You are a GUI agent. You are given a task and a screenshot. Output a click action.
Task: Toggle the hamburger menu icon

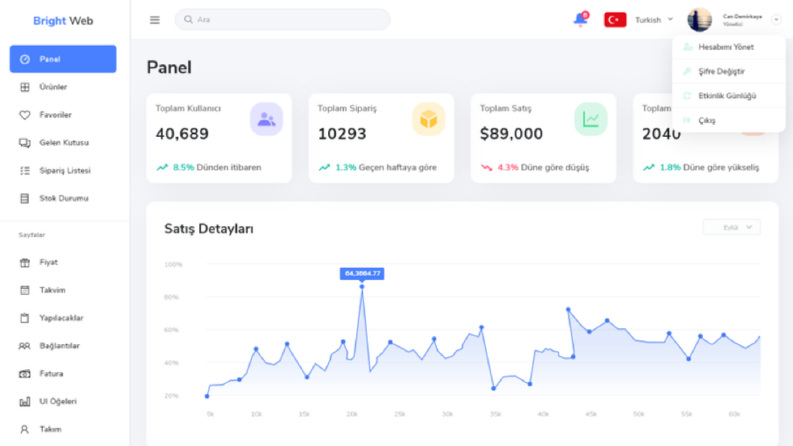[x=155, y=20]
